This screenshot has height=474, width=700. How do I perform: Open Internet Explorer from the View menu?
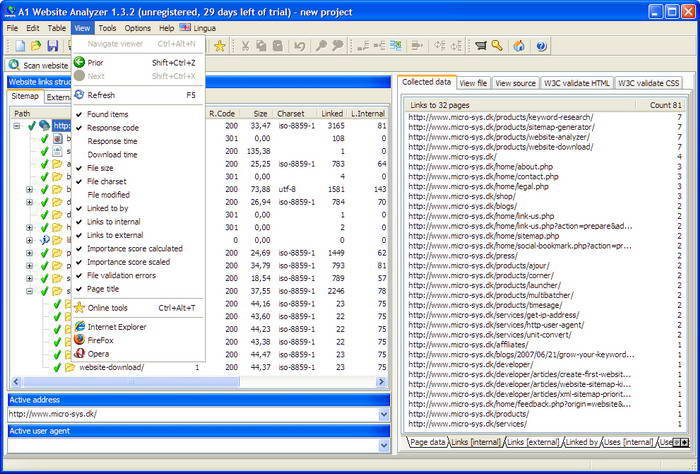tap(116, 327)
